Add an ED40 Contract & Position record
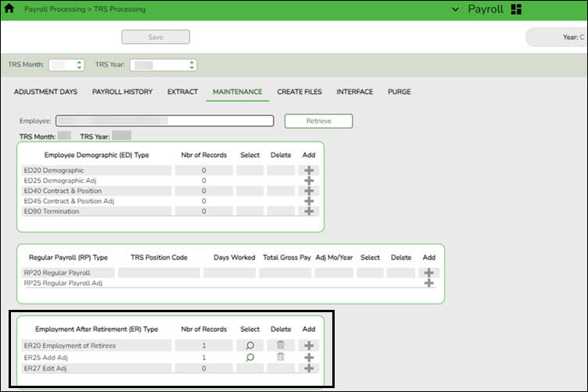Screen dimensions: 588x392 pos(309,191)
